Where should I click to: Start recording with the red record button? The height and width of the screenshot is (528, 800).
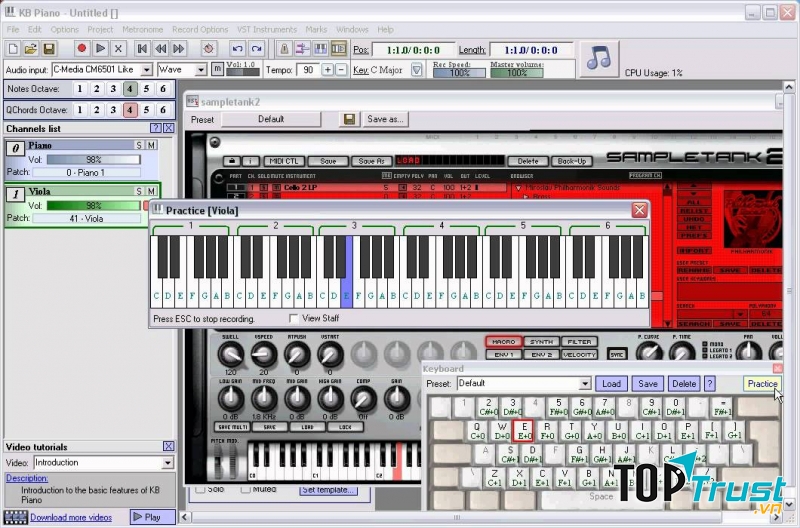point(81,49)
